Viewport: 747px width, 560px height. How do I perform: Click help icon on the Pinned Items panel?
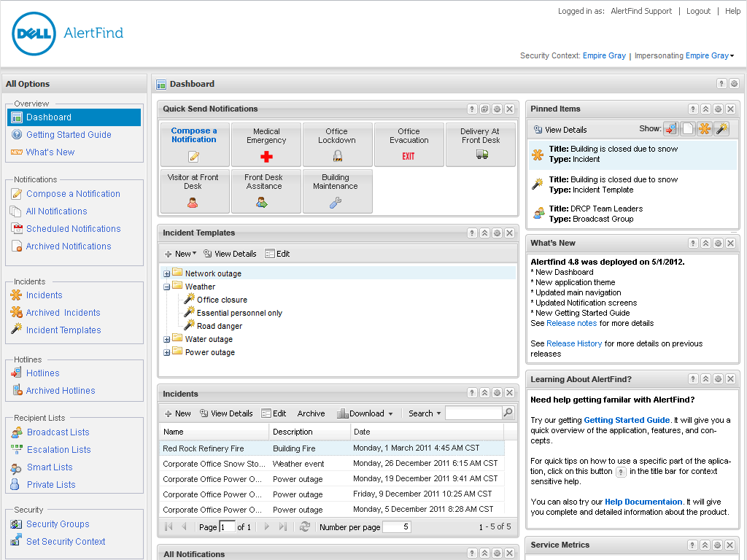[694, 109]
